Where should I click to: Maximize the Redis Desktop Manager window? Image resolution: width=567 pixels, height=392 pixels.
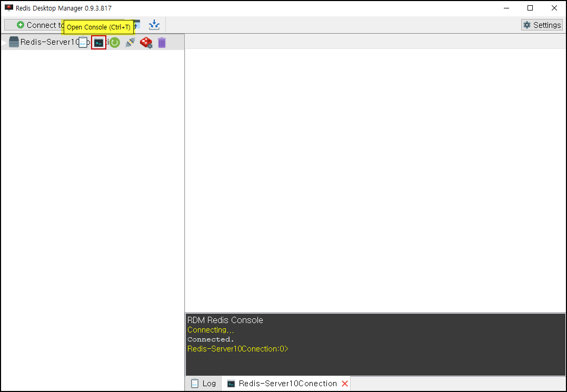point(530,8)
